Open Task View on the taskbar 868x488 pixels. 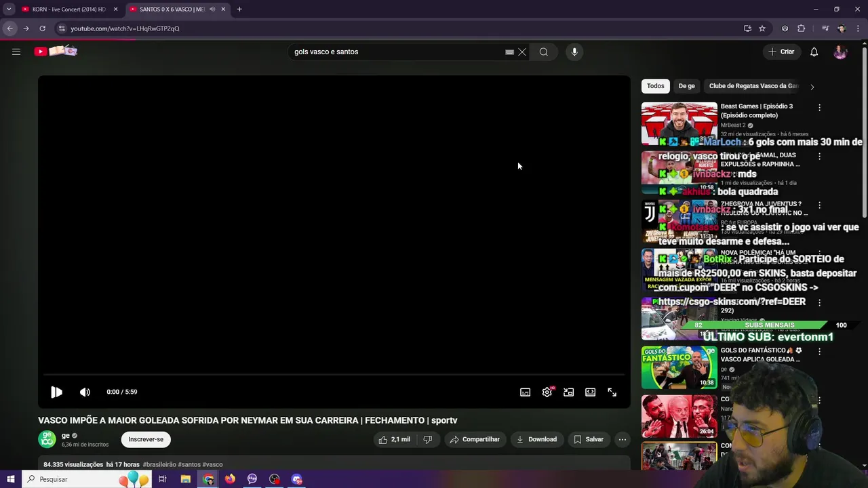click(163, 479)
